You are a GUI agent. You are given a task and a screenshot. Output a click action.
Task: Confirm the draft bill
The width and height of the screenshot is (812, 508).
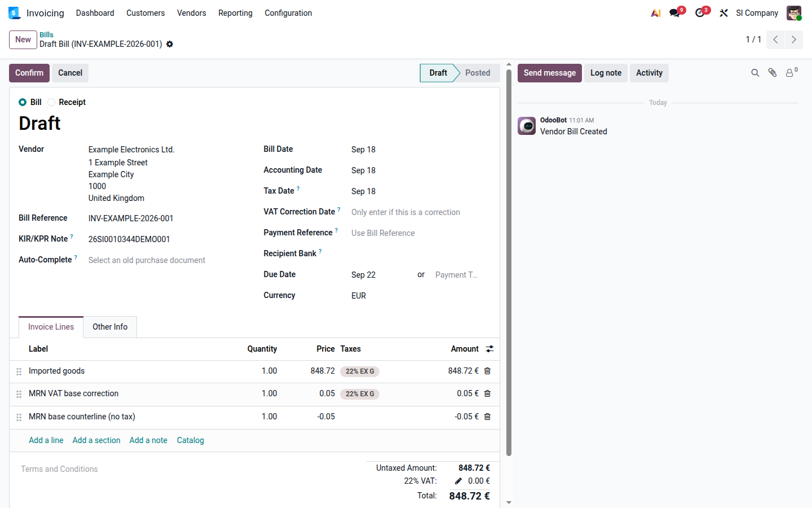pyautogui.click(x=29, y=73)
